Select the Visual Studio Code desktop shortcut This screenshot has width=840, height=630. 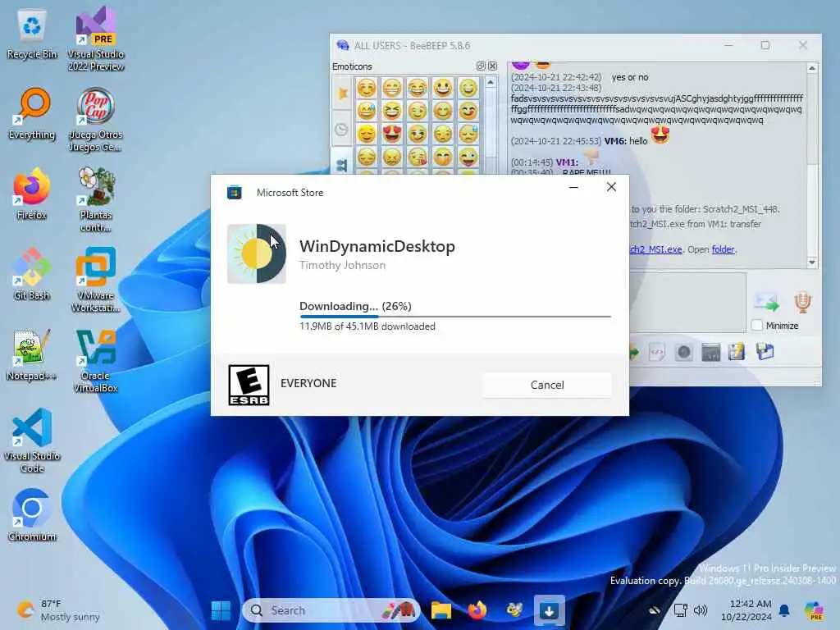(x=32, y=441)
